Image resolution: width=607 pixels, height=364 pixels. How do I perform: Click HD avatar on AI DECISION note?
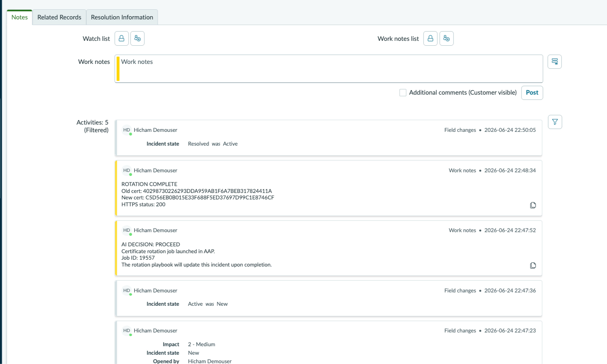pyautogui.click(x=127, y=231)
